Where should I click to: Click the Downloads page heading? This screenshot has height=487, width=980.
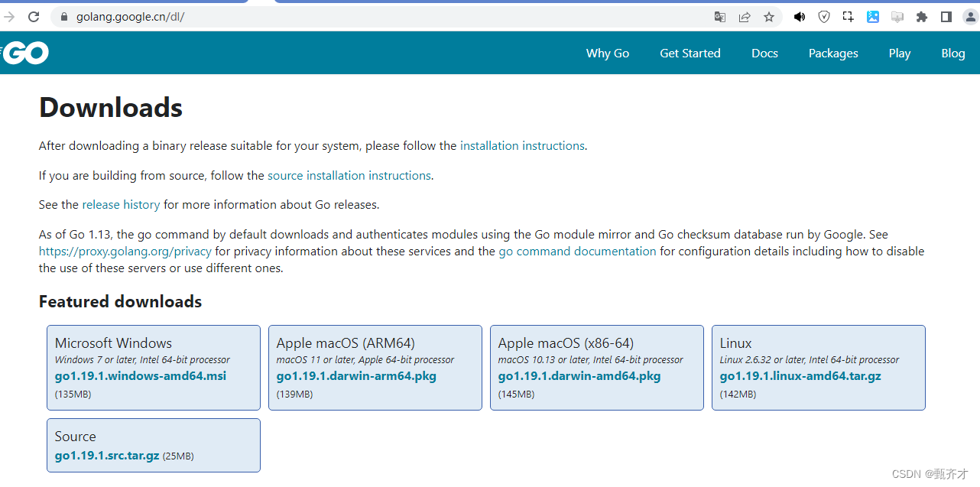point(111,108)
